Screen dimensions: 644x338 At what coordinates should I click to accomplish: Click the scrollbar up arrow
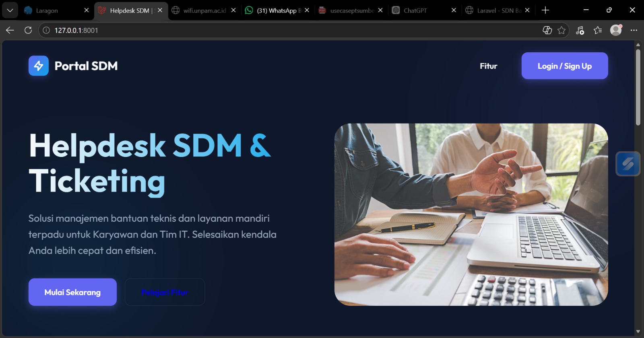638,45
